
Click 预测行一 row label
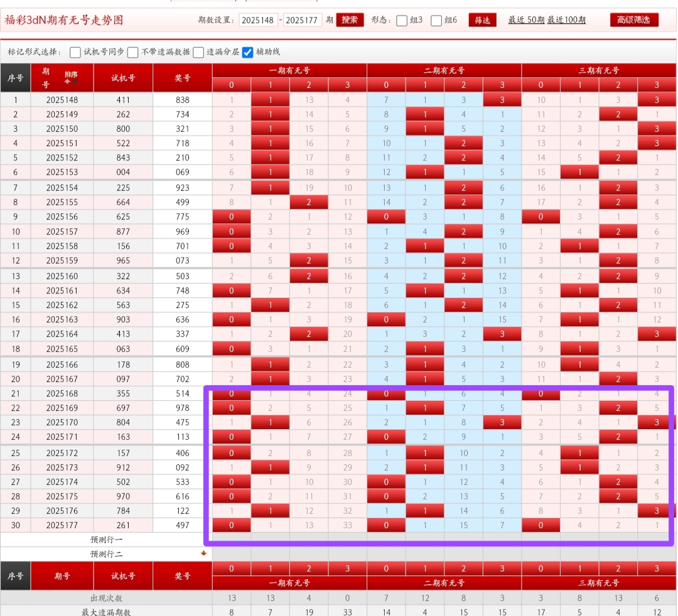pyautogui.click(x=106, y=540)
